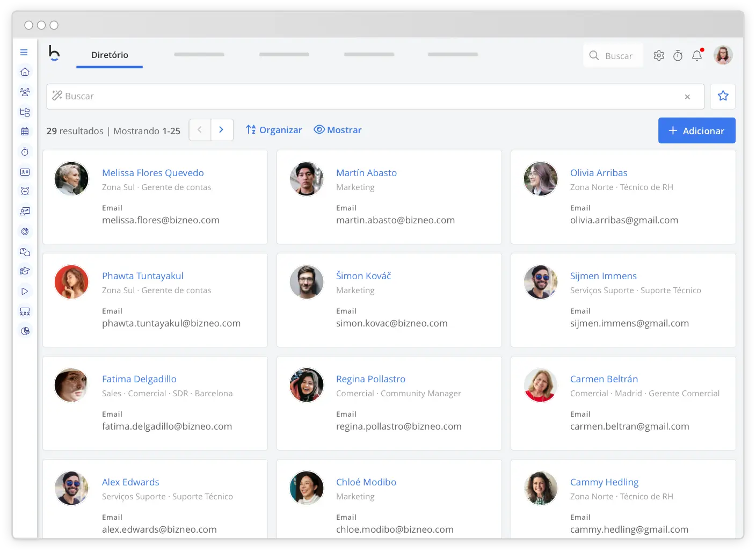Go to next results page
Image resolution: width=756 pixels, height=552 pixels.
[222, 130]
